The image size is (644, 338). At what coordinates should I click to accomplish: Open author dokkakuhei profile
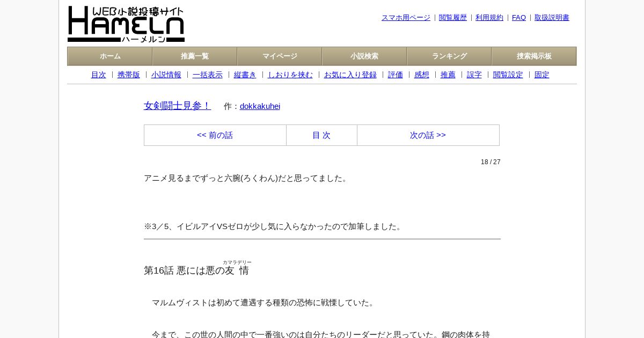point(260,106)
